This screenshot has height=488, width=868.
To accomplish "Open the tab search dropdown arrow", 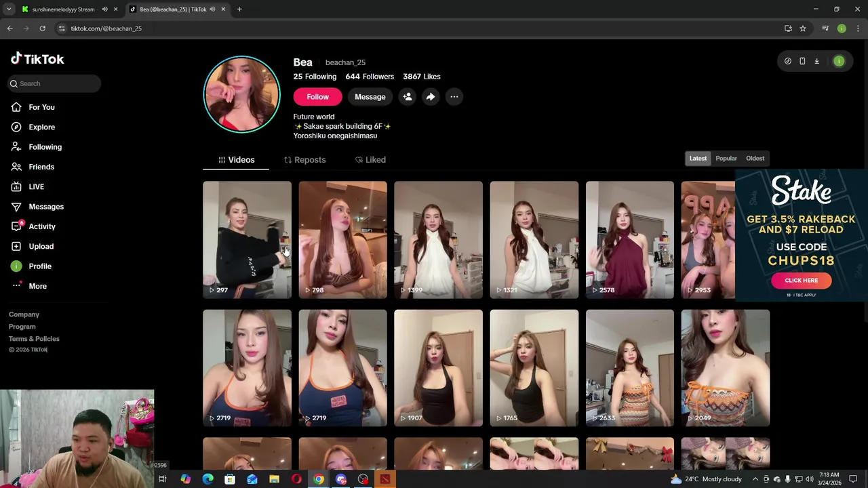I will [x=9, y=9].
